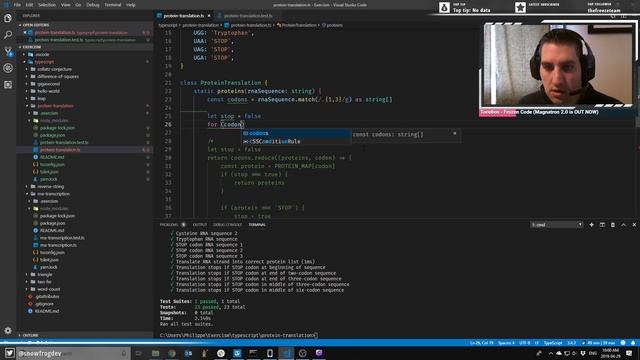This screenshot has height=360, width=640.
Task: Split the terminal pane
Action: pyautogui.click(x=602, y=225)
